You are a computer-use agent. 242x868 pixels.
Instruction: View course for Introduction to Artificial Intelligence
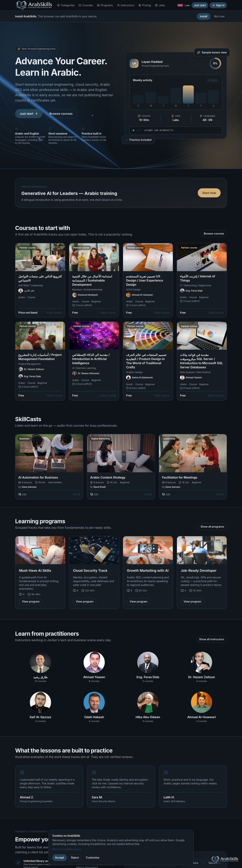coord(108,396)
